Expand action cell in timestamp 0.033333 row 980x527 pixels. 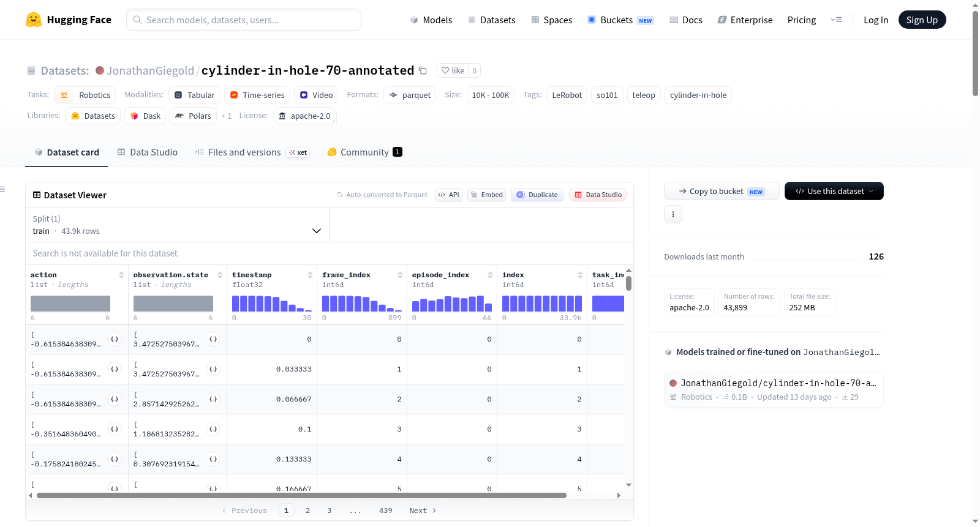pyautogui.click(x=115, y=369)
